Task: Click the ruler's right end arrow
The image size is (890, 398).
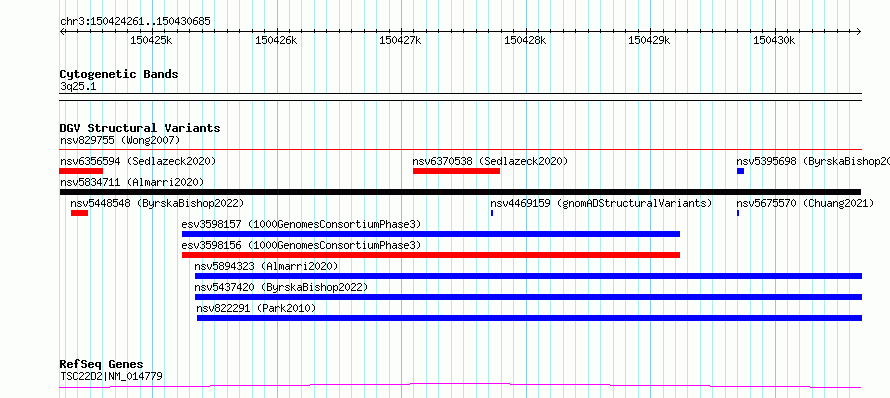Action: point(858,31)
